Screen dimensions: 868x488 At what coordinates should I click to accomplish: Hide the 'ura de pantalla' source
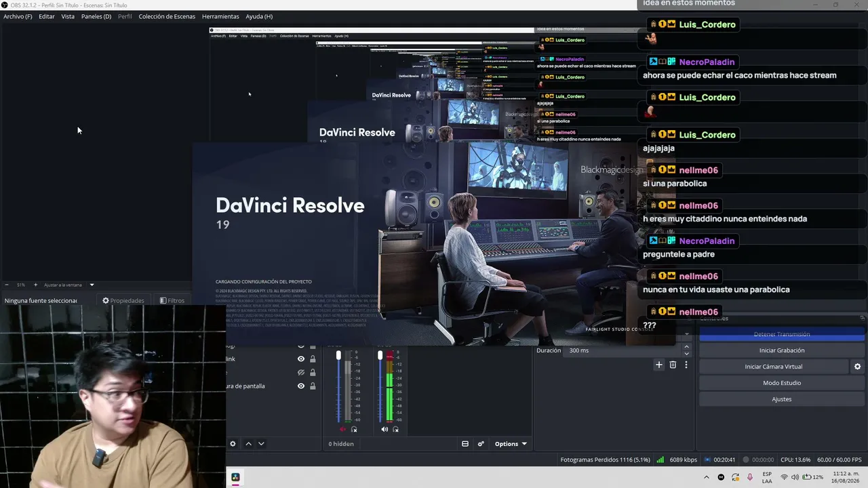click(301, 386)
